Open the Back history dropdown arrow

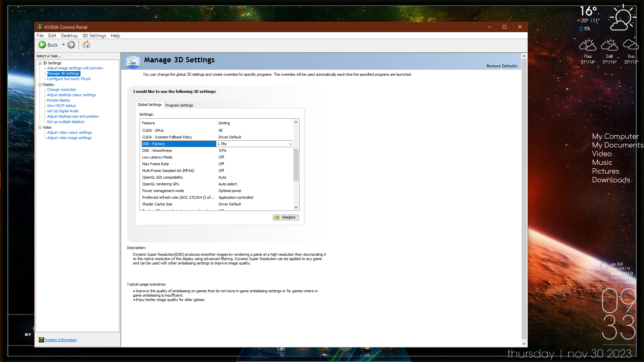tap(63, 45)
